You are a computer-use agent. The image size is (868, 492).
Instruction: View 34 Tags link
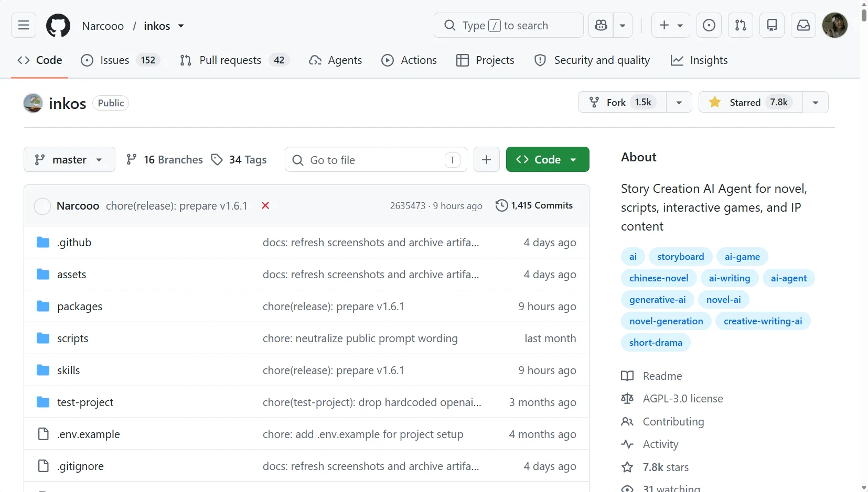coord(239,159)
